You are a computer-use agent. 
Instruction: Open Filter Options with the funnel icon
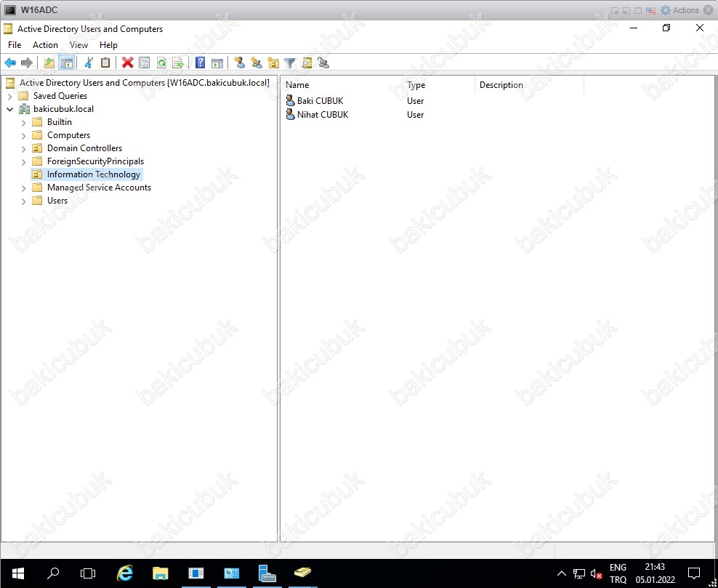(289, 63)
